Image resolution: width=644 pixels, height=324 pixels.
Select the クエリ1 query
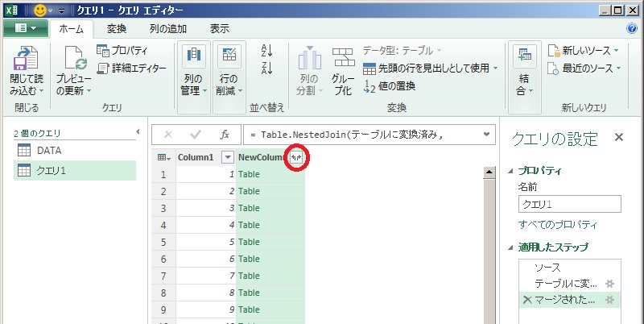[75, 171]
